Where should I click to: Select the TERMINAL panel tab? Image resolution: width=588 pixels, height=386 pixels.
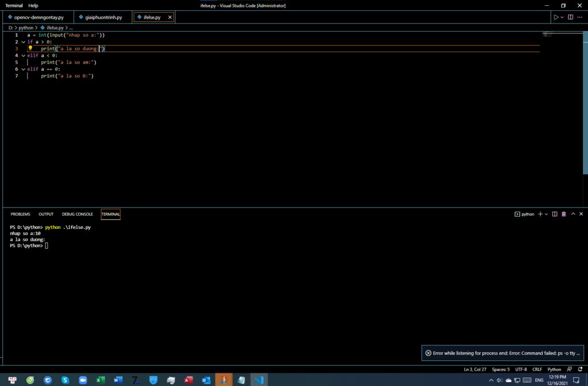point(111,214)
